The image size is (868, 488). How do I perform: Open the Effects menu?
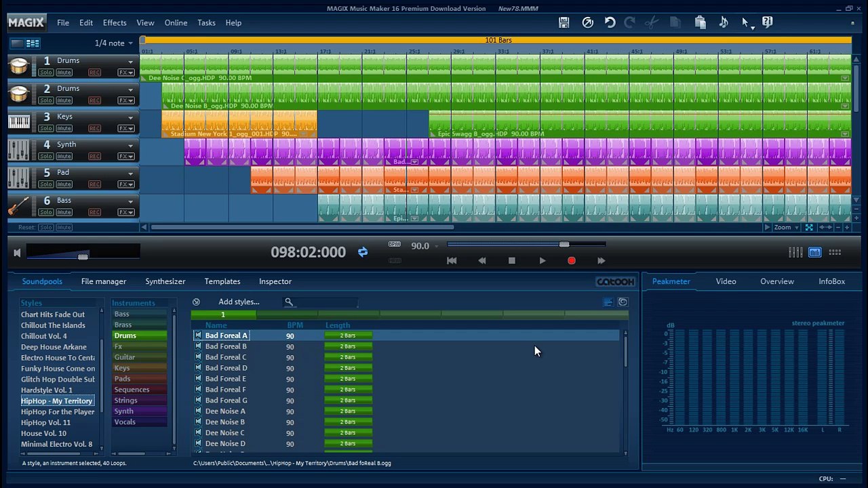(x=115, y=22)
